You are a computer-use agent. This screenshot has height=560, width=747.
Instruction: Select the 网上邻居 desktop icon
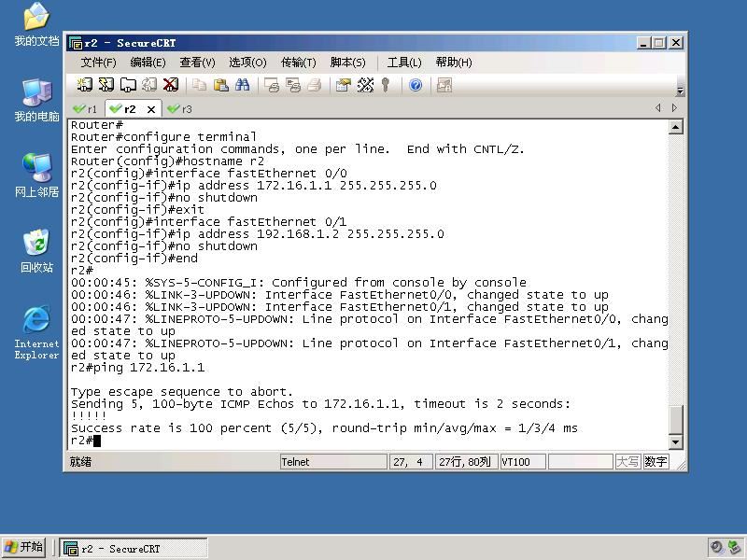coord(36,175)
